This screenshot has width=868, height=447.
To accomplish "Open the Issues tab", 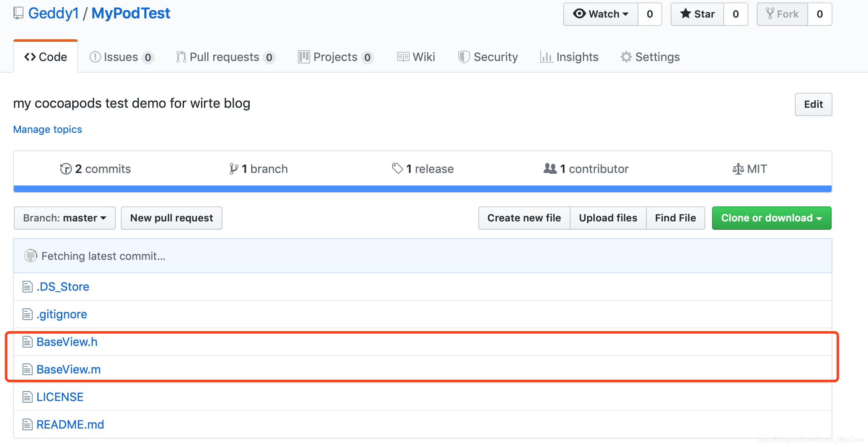I will (122, 57).
